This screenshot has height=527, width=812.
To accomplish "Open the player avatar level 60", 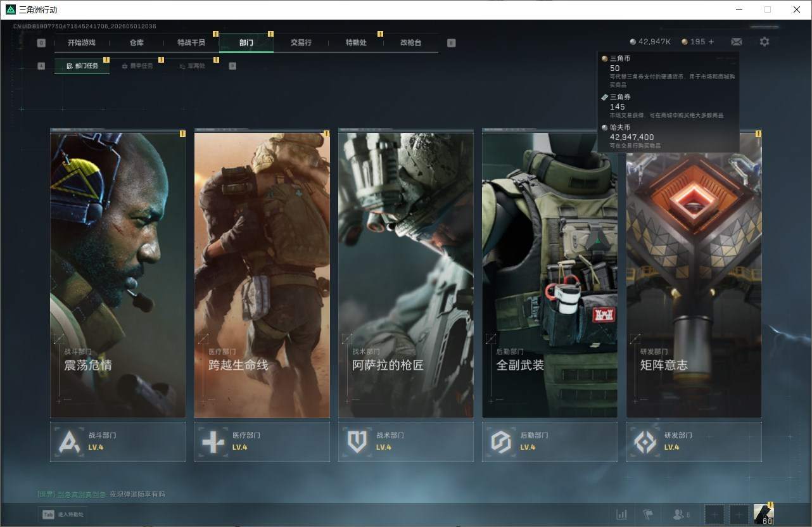I will click(x=764, y=514).
